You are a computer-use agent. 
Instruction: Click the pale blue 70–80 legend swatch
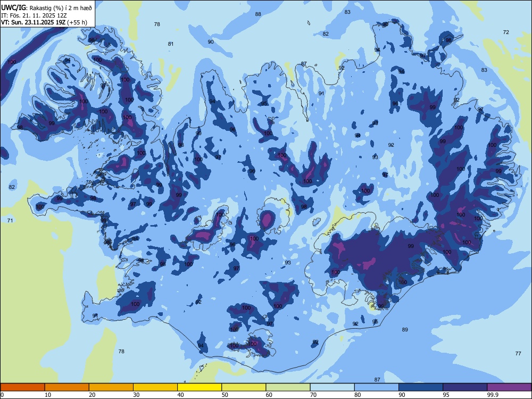tap(332, 387)
